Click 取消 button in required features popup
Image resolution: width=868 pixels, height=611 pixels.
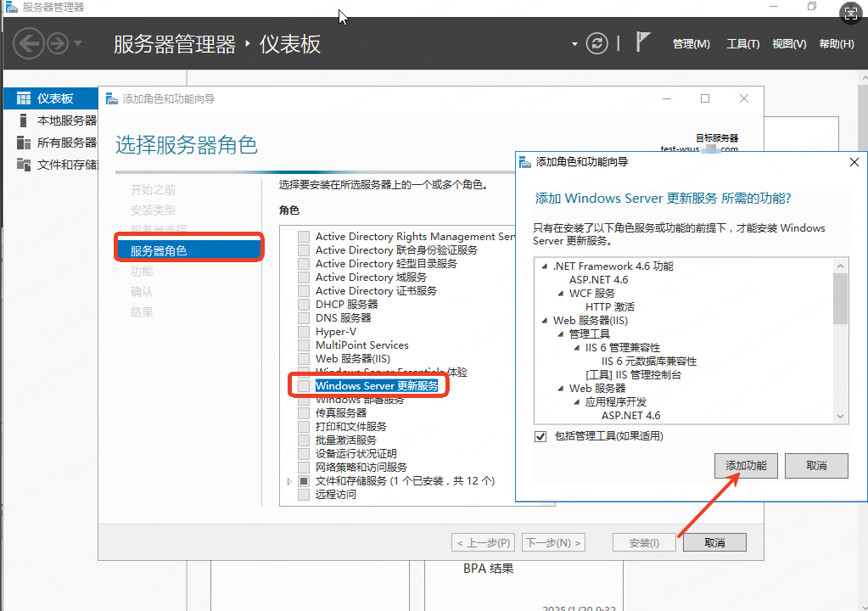(816, 466)
